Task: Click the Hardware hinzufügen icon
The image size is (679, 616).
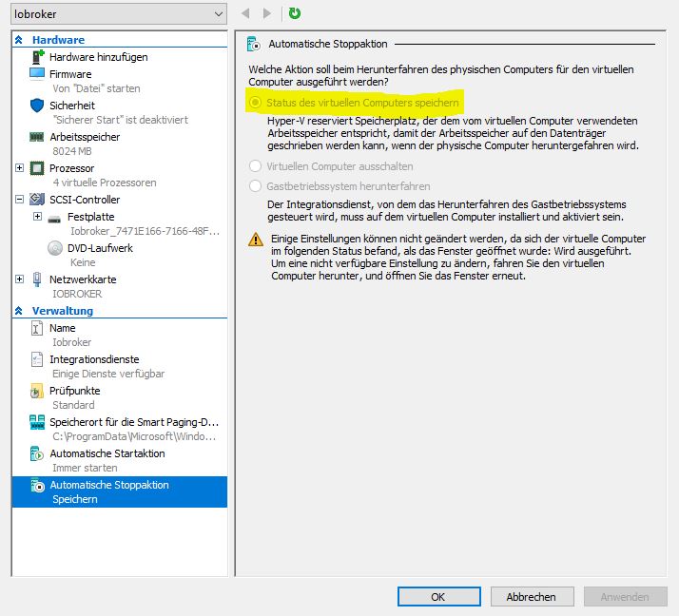Action: (x=38, y=57)
